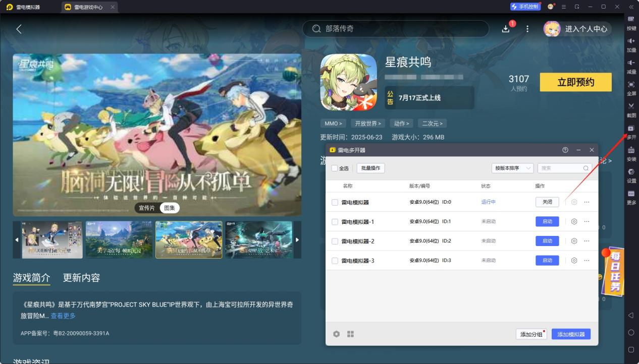639x364 pixels.
Task: Expand description via 查看更多 link
Action: click(x=63, y=316)
